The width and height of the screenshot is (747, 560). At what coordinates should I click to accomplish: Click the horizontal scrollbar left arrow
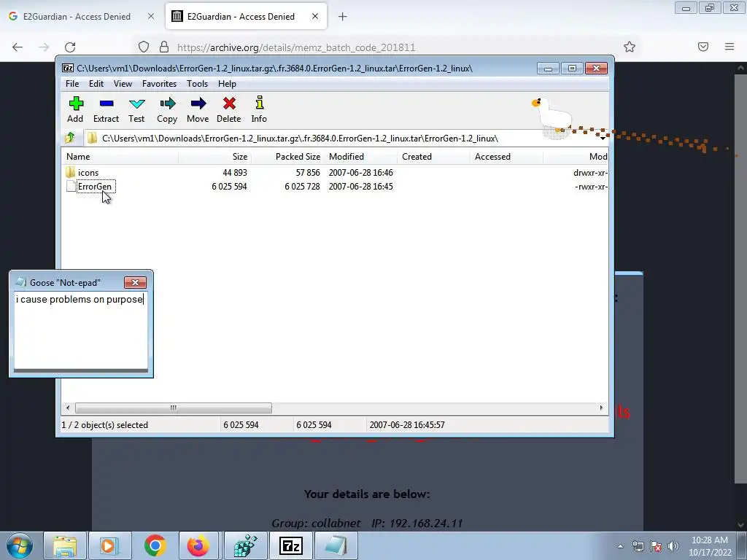(68, 408)
